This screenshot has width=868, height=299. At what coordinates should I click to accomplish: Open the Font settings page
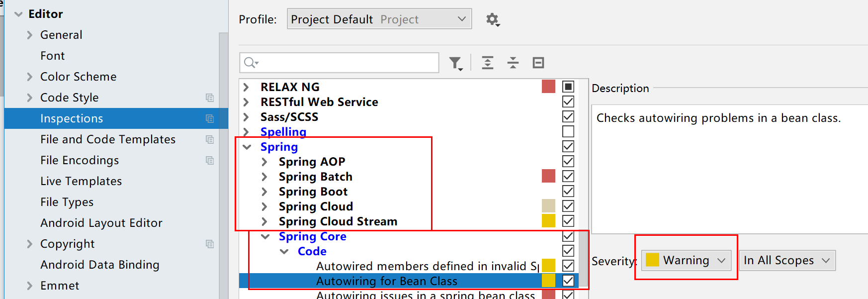53,56
